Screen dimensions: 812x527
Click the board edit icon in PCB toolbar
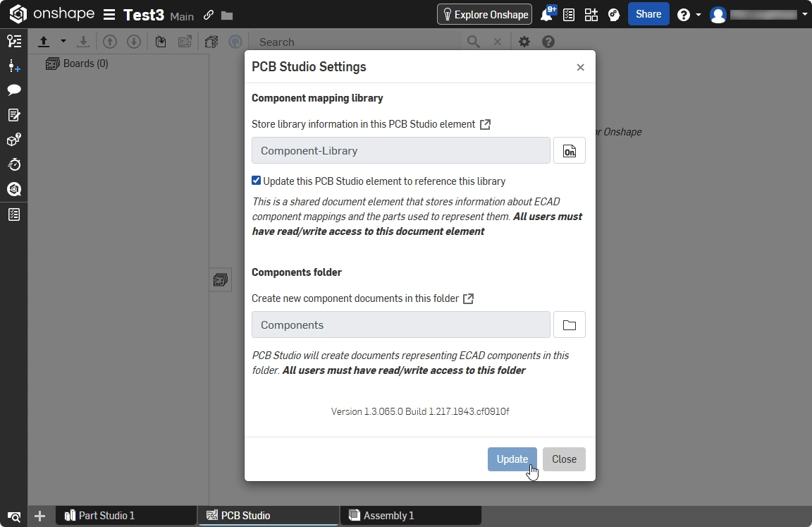[x=185, y=42]
